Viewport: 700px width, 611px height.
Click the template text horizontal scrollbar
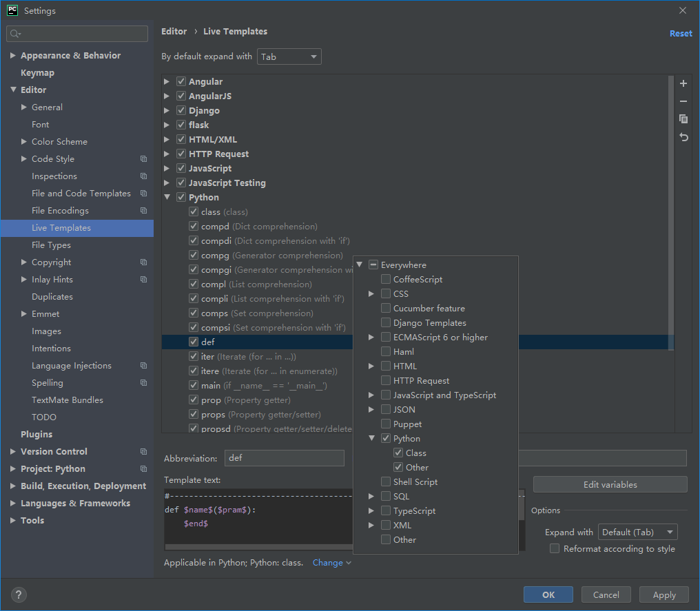[x=258, y=547]
